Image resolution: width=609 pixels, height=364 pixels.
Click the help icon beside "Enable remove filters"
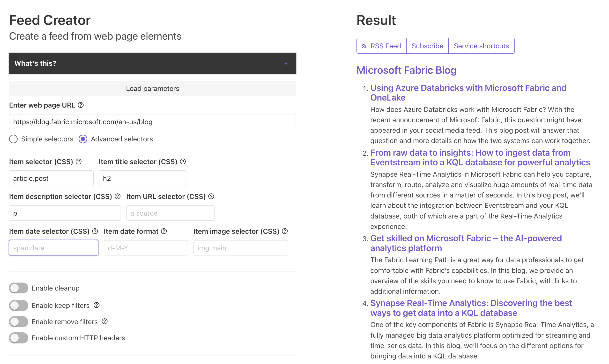[104, 321]
